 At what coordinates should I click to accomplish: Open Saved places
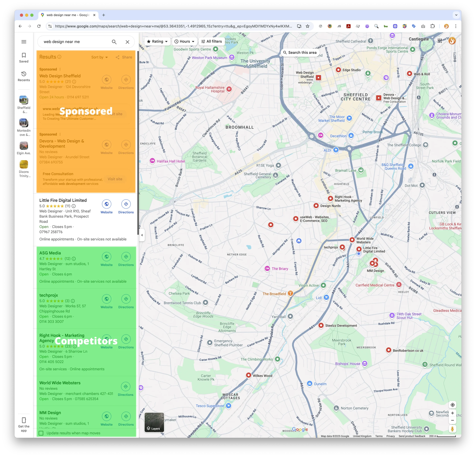click(24, 58)
